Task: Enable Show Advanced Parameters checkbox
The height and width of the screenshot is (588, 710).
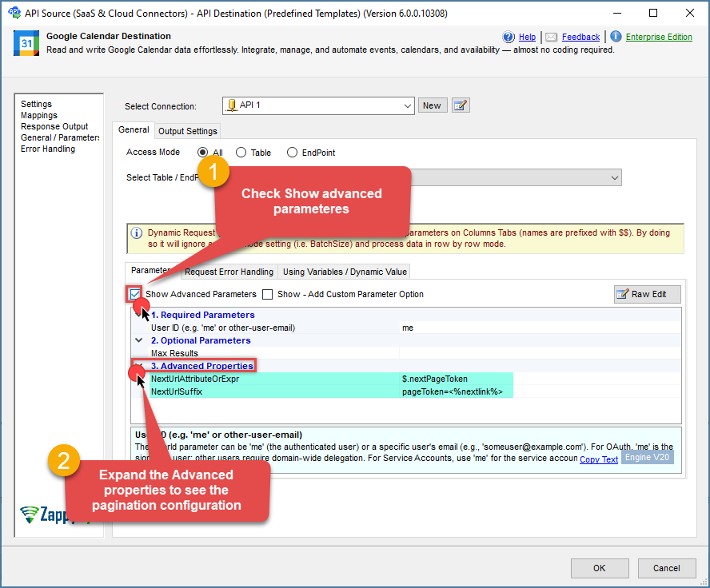Action: (135, 294)
